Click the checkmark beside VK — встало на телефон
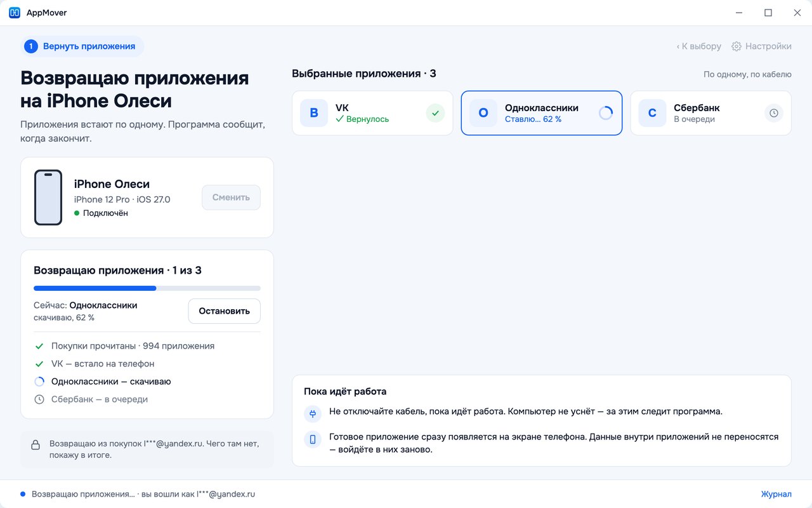Image resolution: width=812 pixels, height=508 pixels. (39, 364)
